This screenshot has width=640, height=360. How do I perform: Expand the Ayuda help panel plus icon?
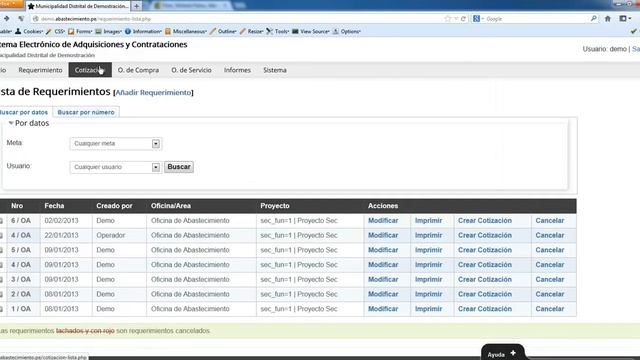point(513,353)
